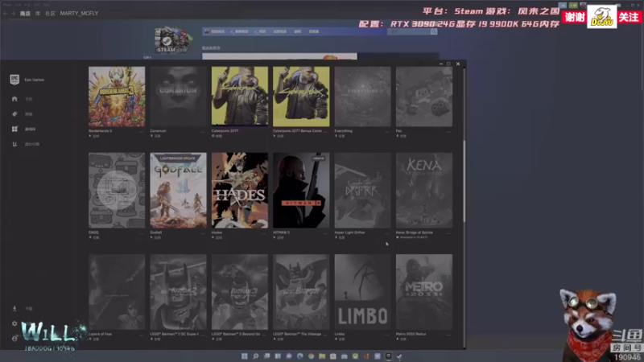Open the Library grid icon in the Epic sidebar
Screen dimensions: 644x362
click(x=14, y=129)
